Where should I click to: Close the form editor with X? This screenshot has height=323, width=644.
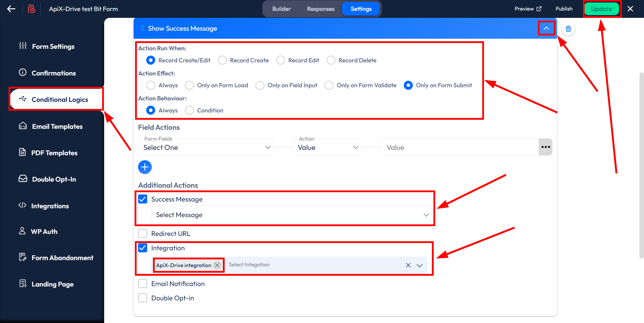point(630,9)
